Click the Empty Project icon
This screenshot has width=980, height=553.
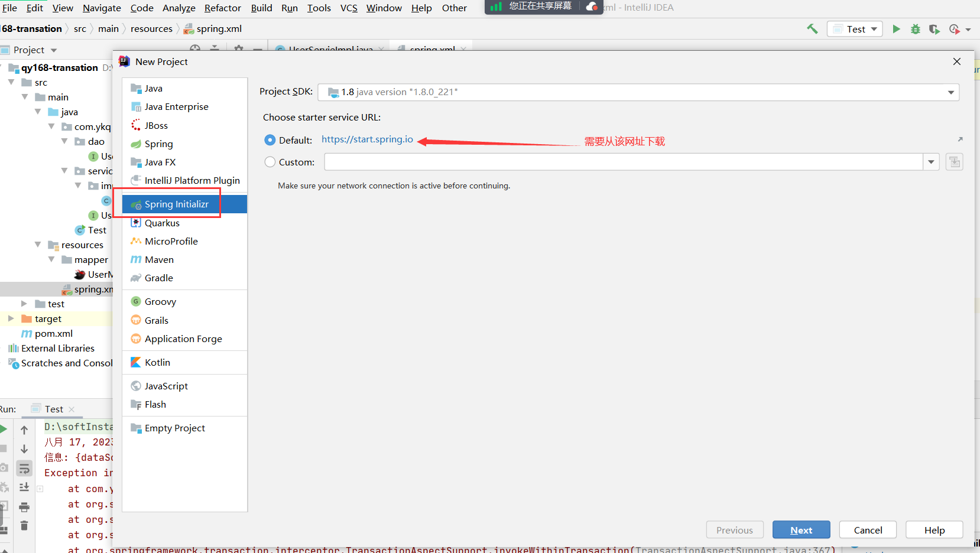click(136, 428)
